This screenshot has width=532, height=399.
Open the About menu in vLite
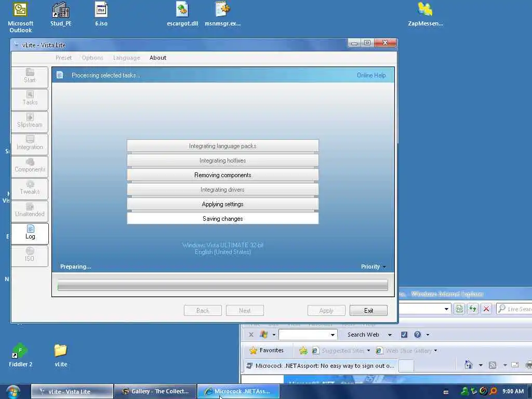coord(158,58)
